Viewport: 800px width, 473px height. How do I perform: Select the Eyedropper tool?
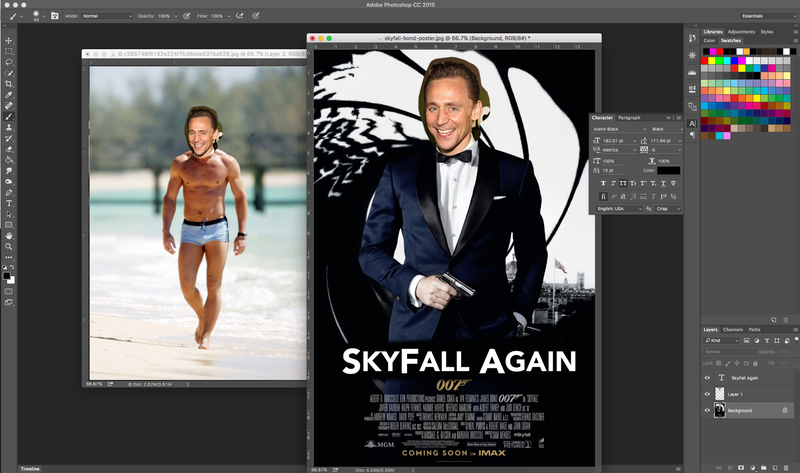pos(9,95)
